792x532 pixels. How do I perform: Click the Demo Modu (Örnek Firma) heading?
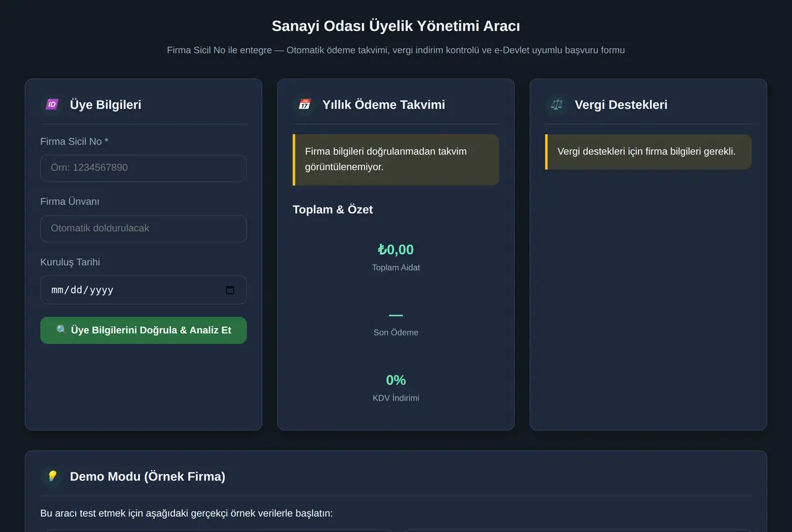147,476
